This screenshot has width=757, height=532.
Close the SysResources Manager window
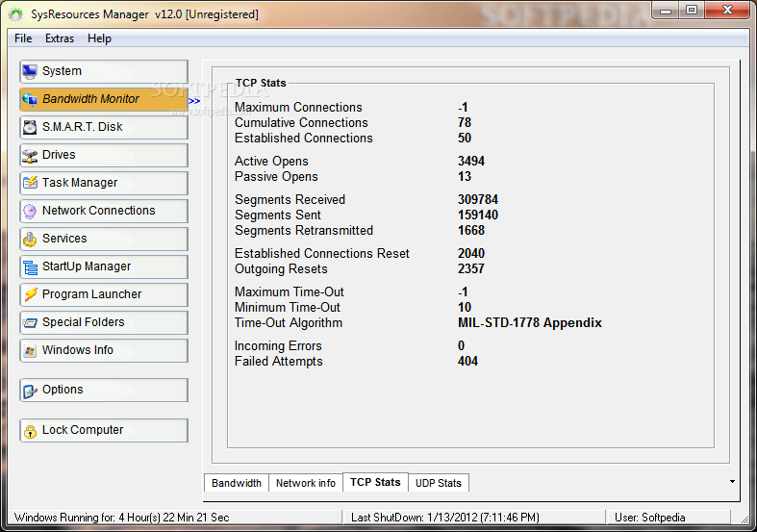coord(727,11)
